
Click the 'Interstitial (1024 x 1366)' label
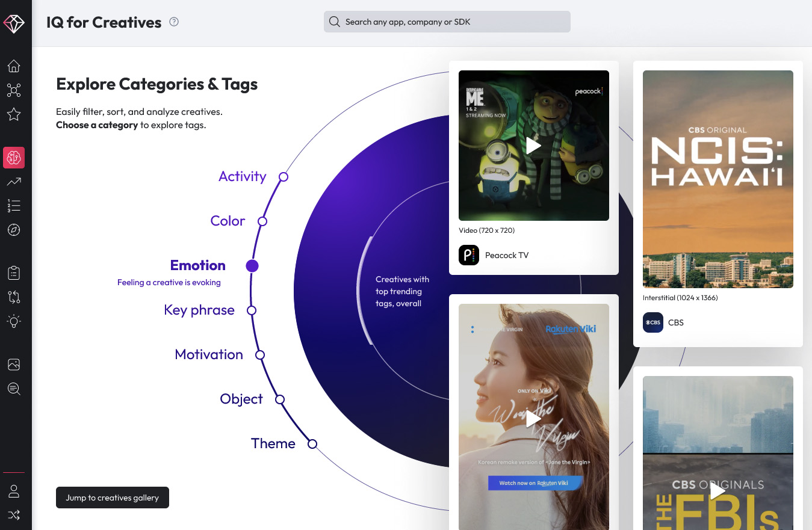680,298
